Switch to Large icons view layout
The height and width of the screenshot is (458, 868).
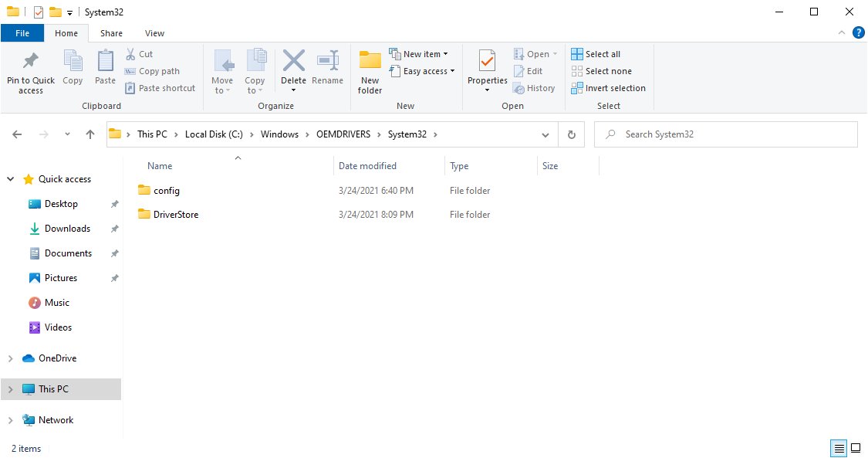[855, 448]
